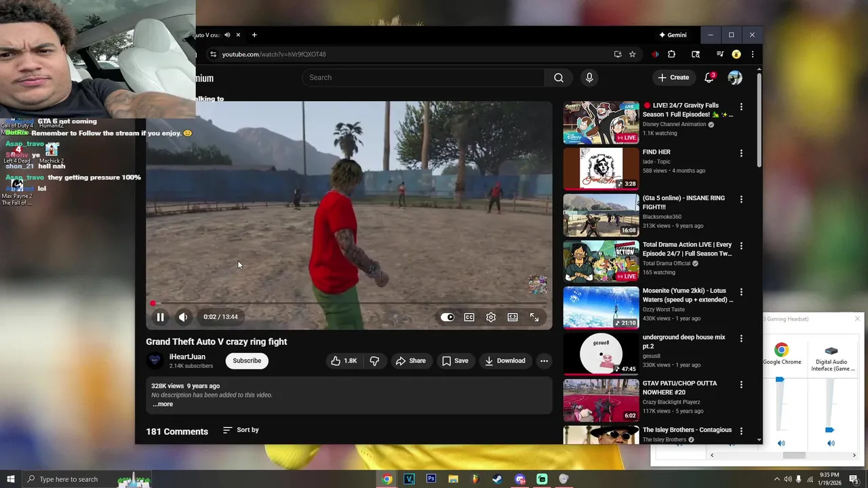Click the YouTube search magnifier button
Image resolution: width=868 pixels, height=488 pixels.
click(x=559, y=77)
